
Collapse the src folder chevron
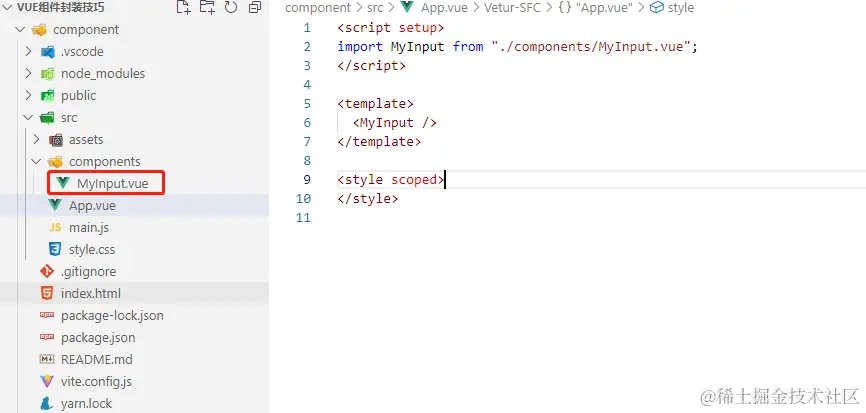pos(29,118)
